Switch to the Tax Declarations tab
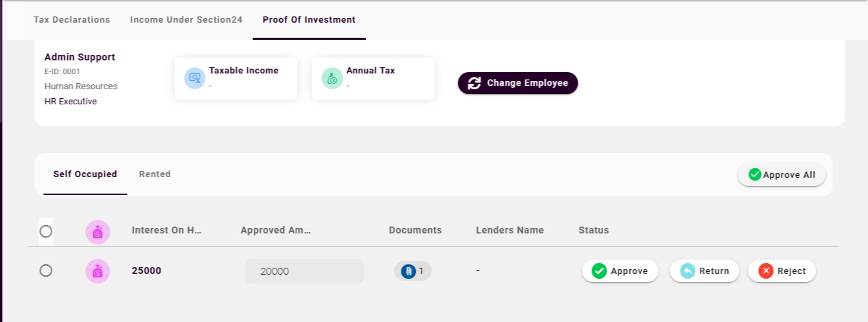The height and width of the screenshot is (322, 868). coord(72,20)
